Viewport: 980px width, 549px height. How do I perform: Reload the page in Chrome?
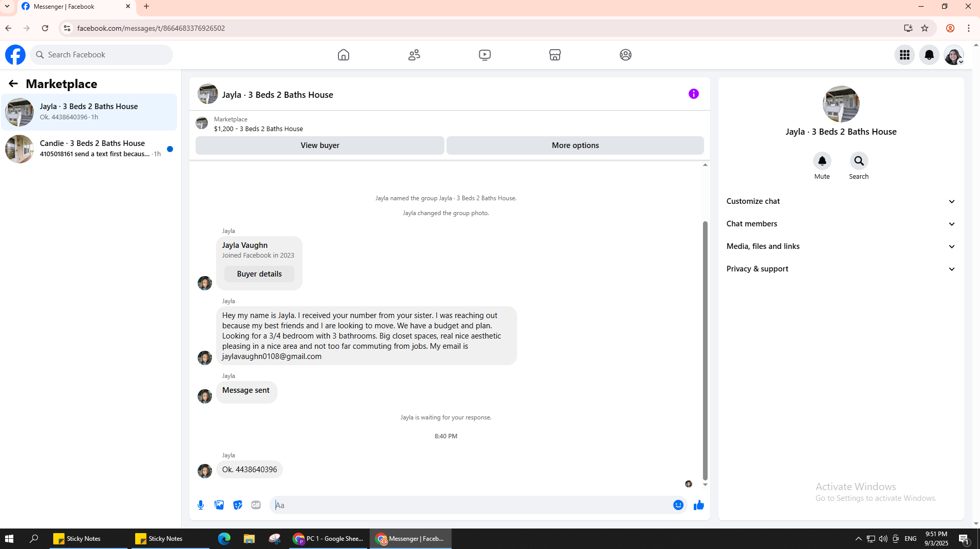(x=45, y=28)
